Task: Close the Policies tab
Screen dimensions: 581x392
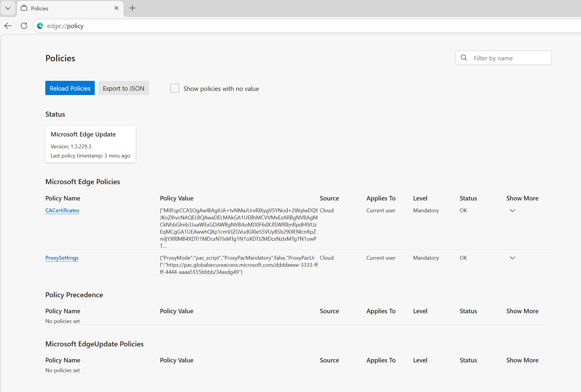Action: pyautogui.click(x=116, y=8)
